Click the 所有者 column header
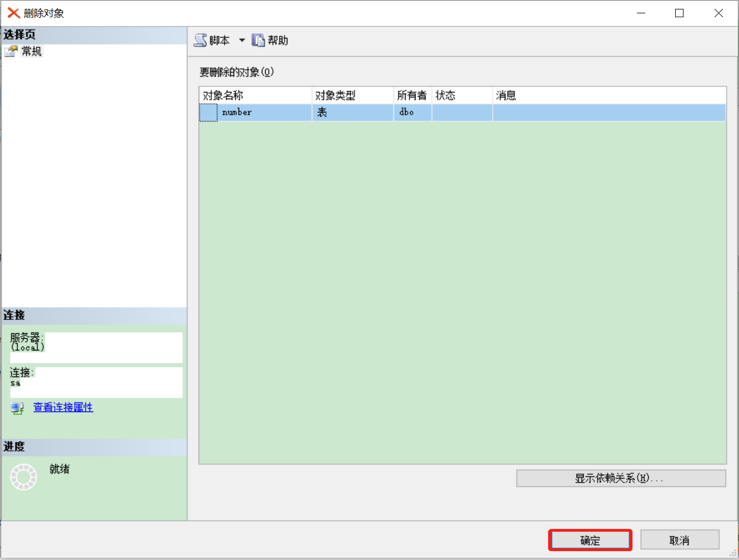 (x=413, y=95)
